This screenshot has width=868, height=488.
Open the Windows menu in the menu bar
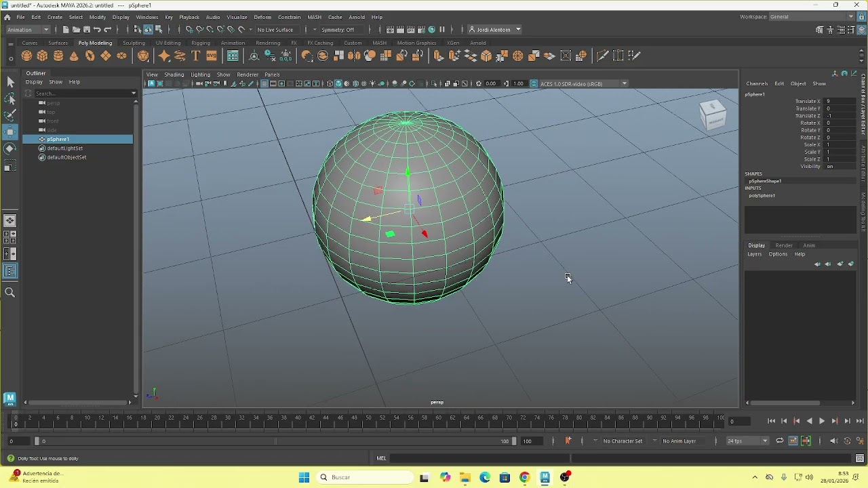[147, 17]
